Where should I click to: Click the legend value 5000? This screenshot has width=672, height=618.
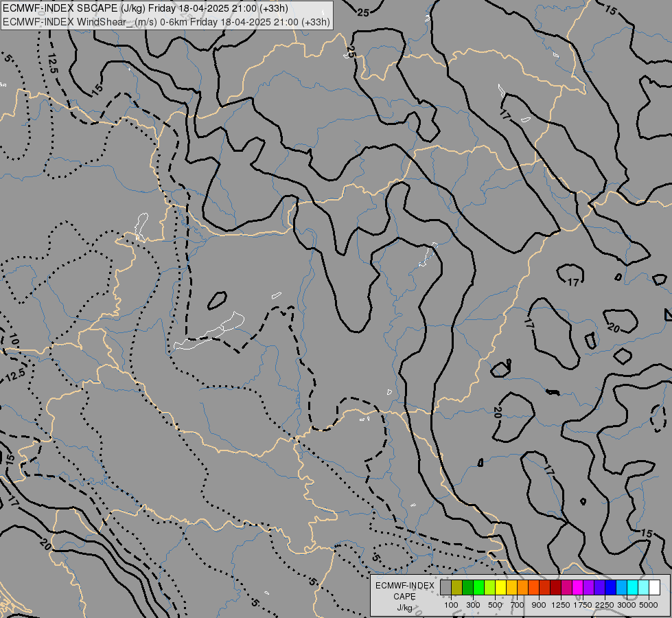(x=649, y=605)
